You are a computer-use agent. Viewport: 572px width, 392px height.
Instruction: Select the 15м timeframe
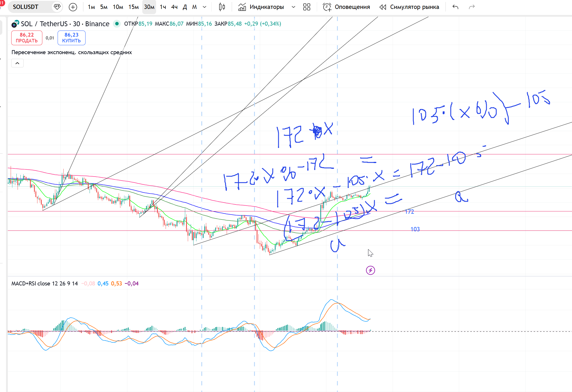point(134,7)
